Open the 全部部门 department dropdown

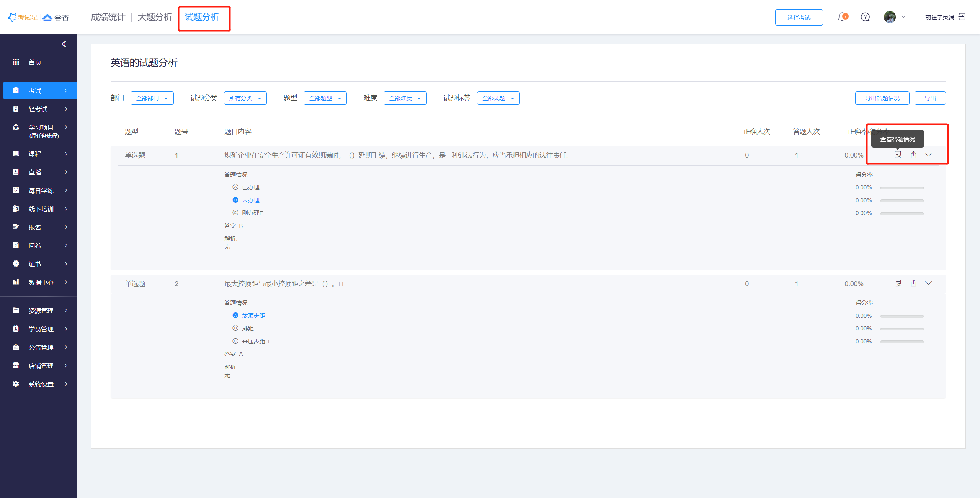pos(152,98)
